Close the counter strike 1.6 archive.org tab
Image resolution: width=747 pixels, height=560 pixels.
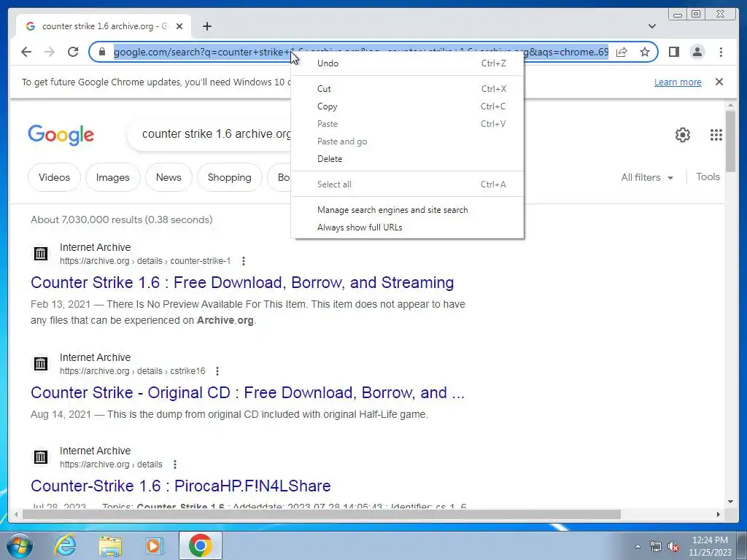pyautogui.click(x=179, y=26)
